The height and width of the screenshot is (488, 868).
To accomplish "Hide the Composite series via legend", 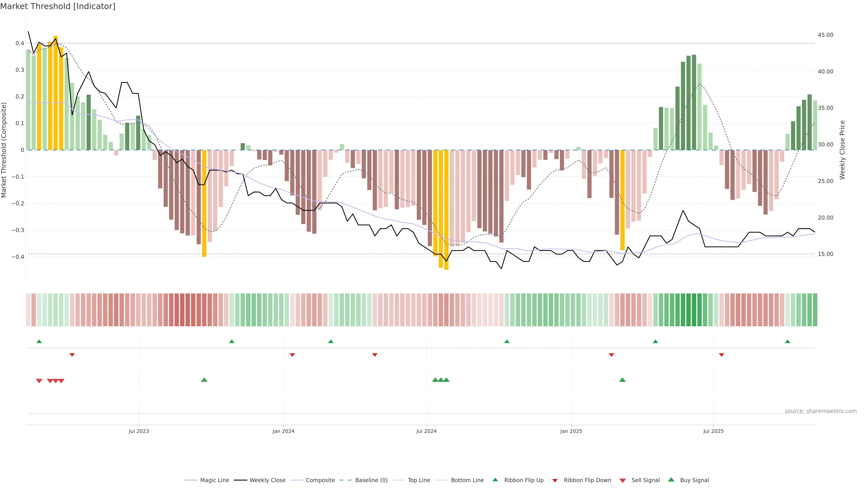I will point(320,480).
